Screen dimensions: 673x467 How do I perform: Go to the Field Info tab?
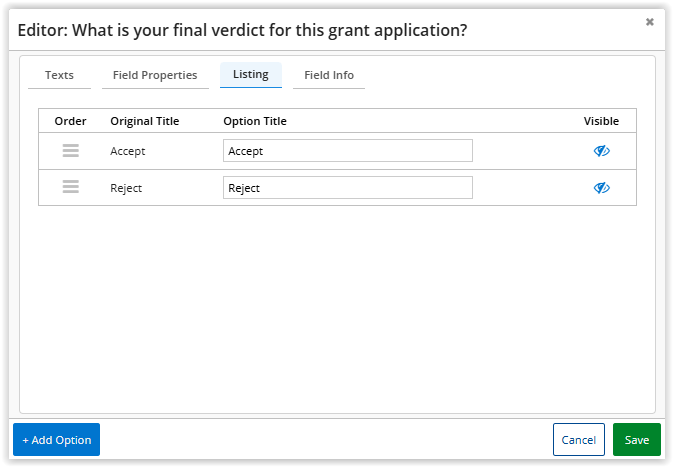[329, 75]
